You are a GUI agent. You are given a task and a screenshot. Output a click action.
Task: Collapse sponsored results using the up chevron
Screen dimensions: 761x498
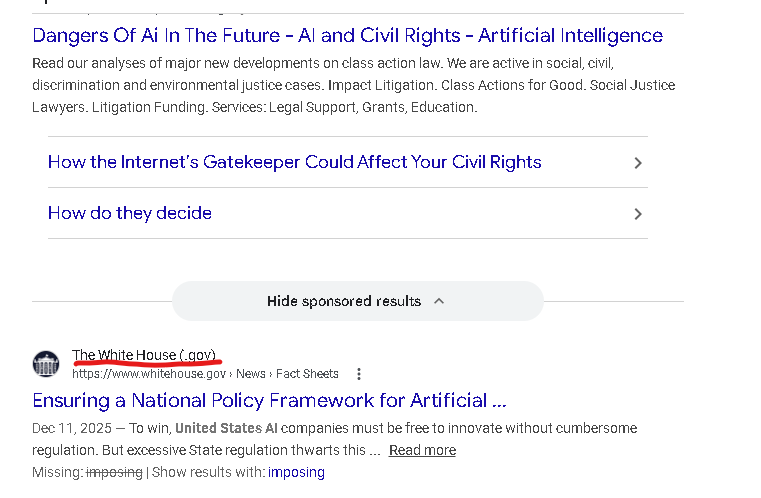[x=439, y=301]
